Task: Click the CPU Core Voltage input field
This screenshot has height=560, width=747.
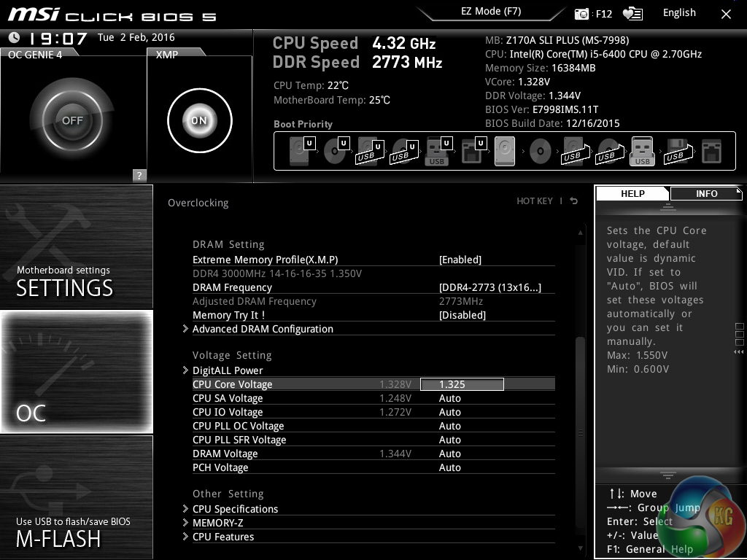Action: (462, 384)
